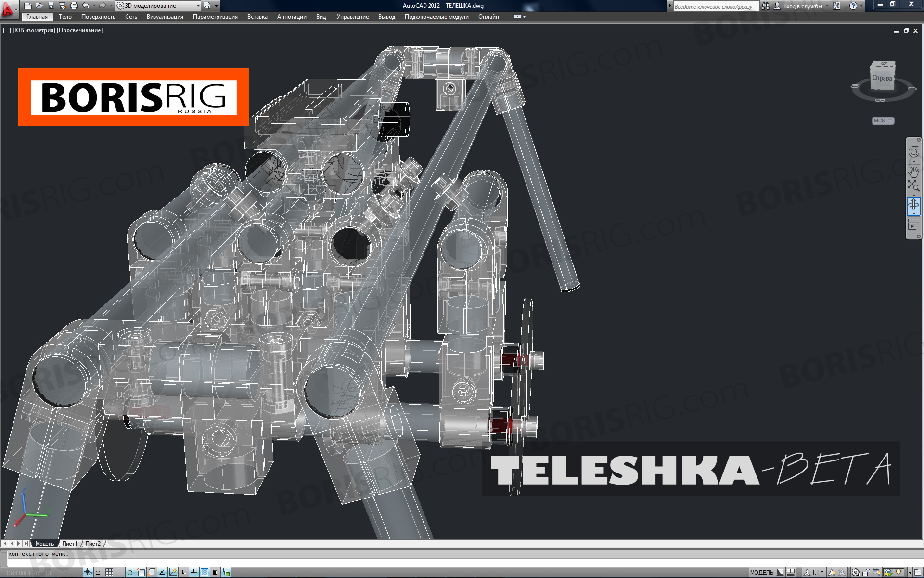924x578 pixels.
Task: Open the 3D моделирование workspace dropdown
Action: [x=158, y=6]
